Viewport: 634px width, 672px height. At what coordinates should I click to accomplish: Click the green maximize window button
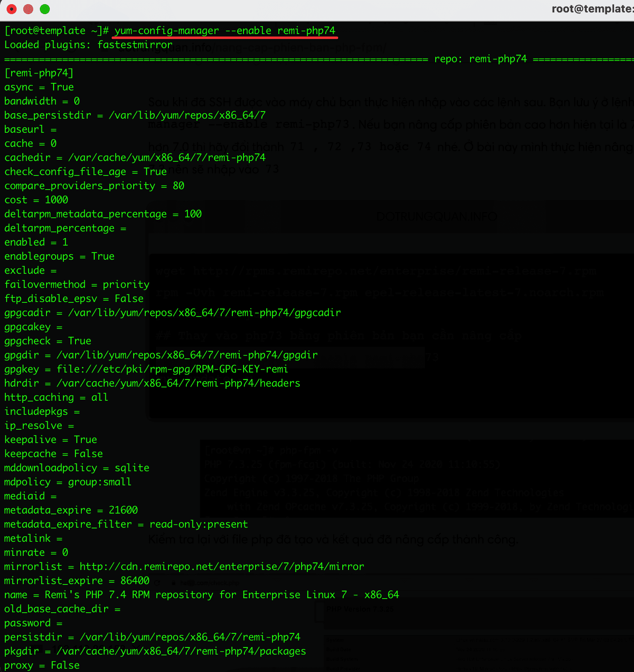(45, 9)
